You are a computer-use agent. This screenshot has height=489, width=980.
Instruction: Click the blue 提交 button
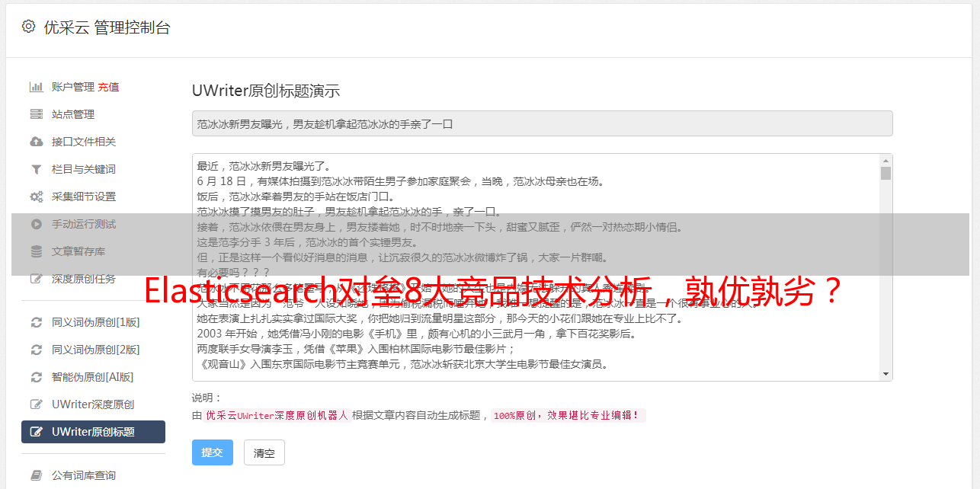[212, 452]
